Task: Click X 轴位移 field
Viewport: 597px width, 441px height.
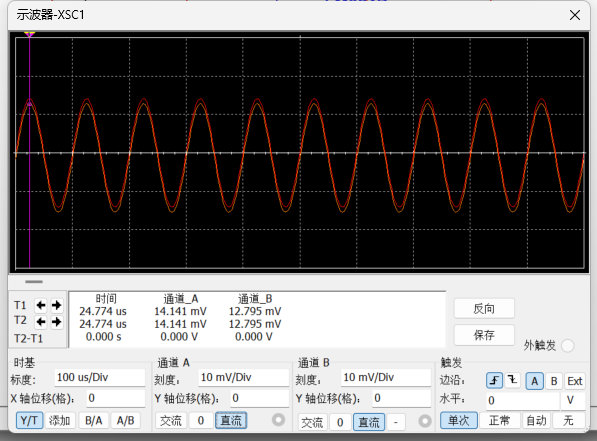Action: coord(115,398)
